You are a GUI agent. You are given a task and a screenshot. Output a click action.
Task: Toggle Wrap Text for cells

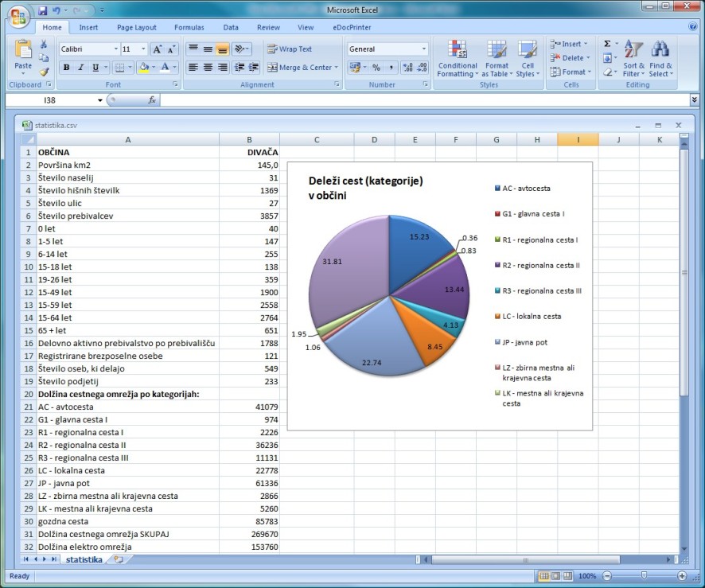tap(290, 49)
